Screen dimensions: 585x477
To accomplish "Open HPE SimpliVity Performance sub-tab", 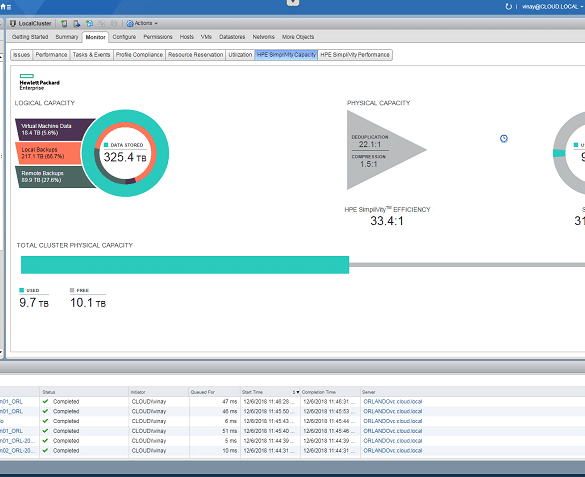I will coord(355,55).
